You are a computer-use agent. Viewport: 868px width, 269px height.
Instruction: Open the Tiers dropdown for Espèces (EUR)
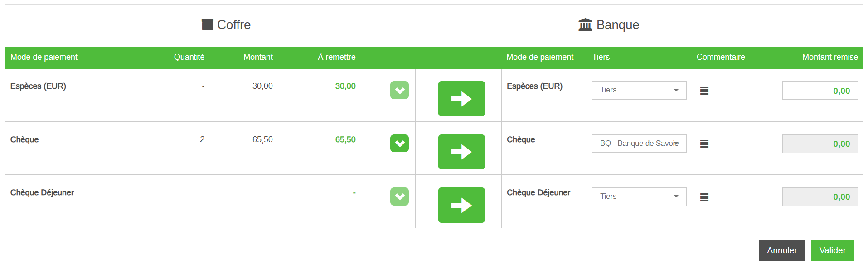639,90
